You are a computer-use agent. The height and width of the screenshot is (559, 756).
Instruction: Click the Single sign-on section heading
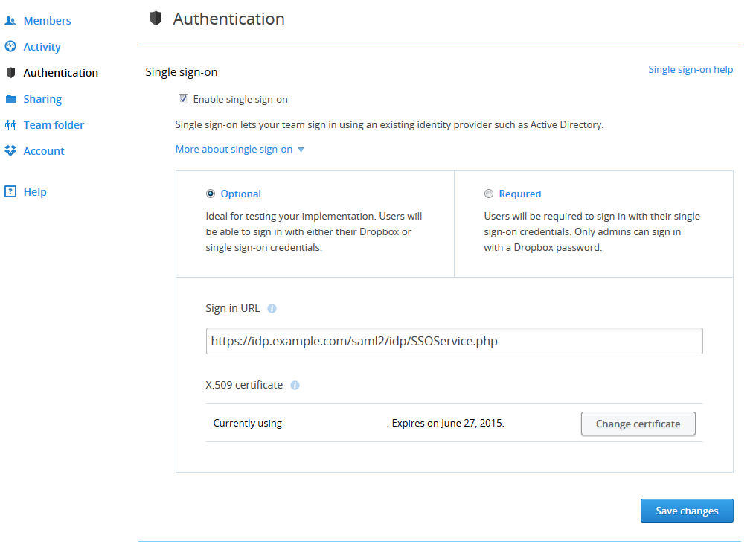[182, 72]
